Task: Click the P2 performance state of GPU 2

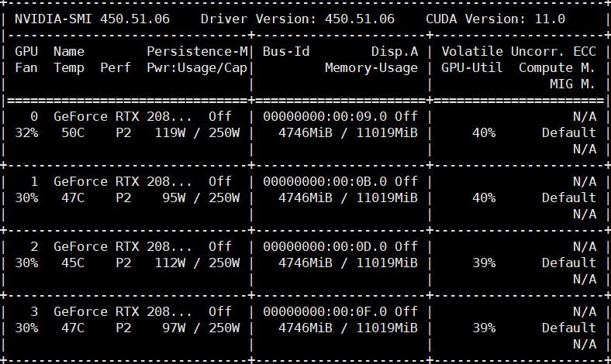Action: pos(123,263)
